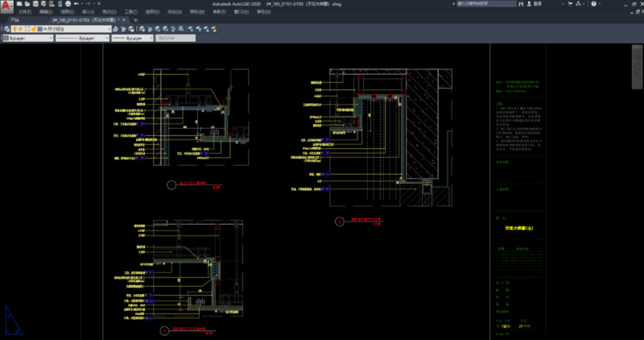Open the ByLayer linetype dropdown
Screen dimensions: 644x340
coord(82,38)
